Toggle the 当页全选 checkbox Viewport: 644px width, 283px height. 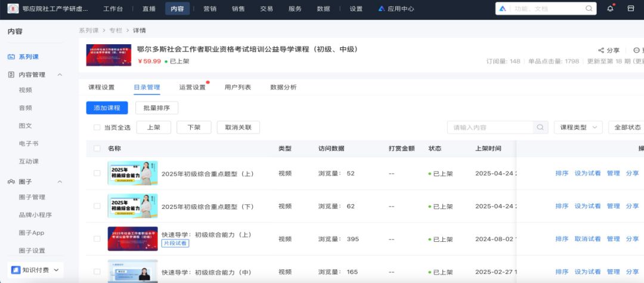(97, 127)
